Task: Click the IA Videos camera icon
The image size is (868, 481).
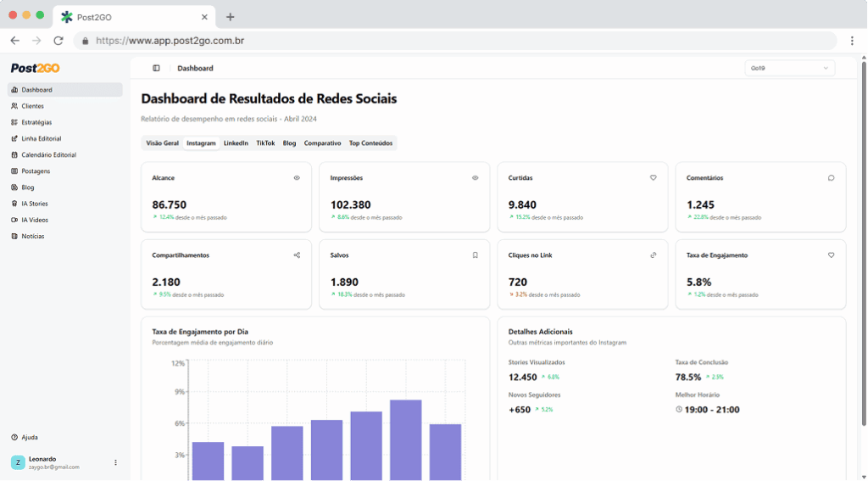Action: 14,220
